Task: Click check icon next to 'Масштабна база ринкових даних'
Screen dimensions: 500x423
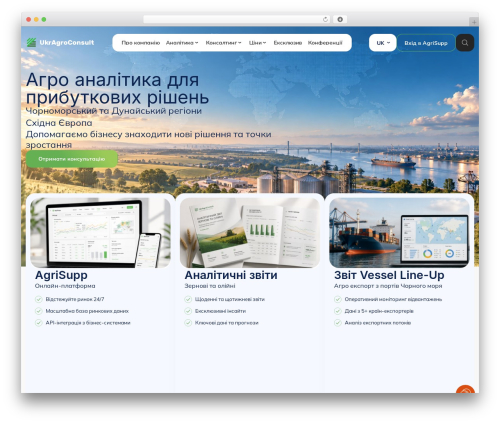Action: pyautogui.click(x=38, y=311)
